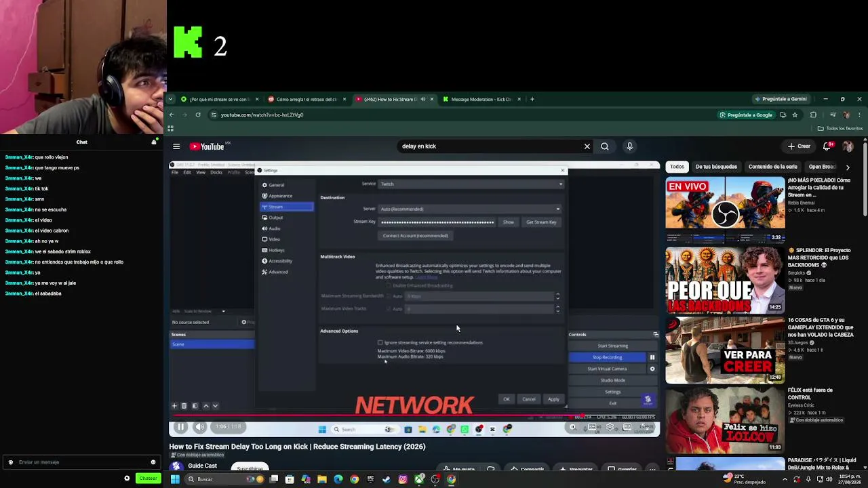868x488 pixels.
Task: Expand the Server Auto (Recommended) dropdown
Action: coord(470,209)
